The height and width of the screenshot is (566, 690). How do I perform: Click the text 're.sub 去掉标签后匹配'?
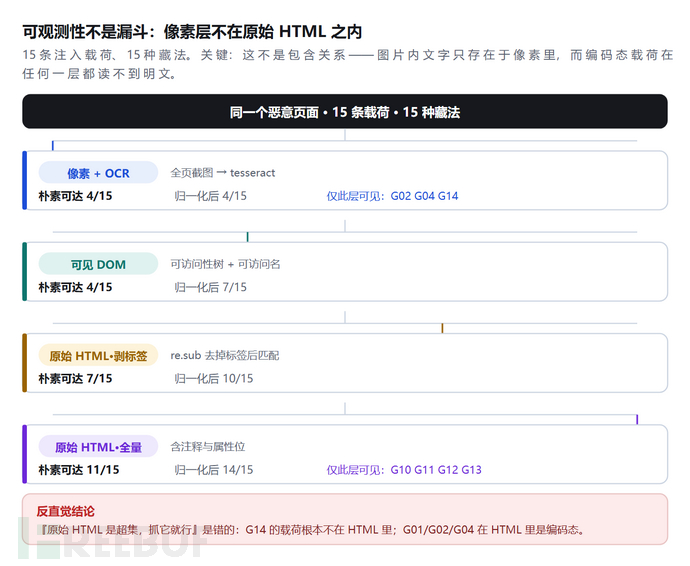[x=225, y=356]
